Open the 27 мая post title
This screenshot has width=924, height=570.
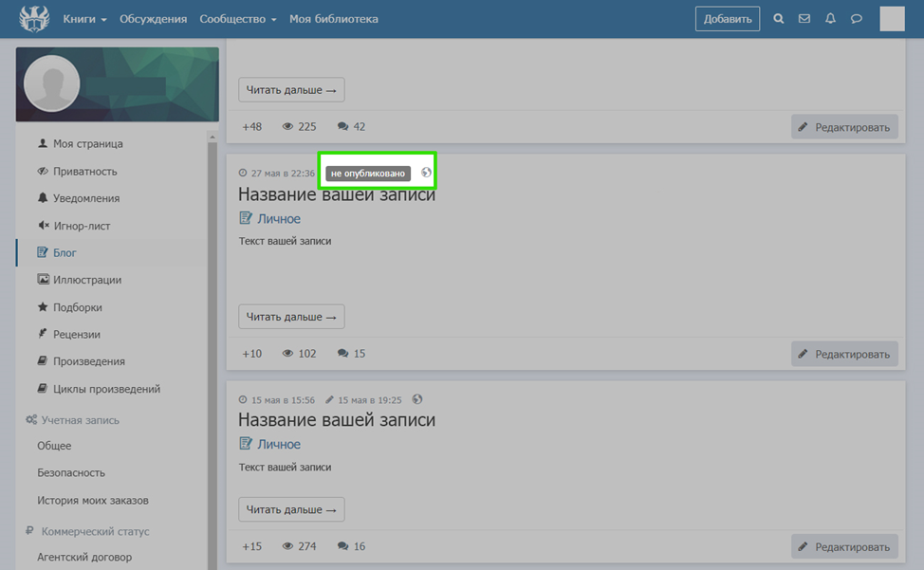click(x=337, y=194)
